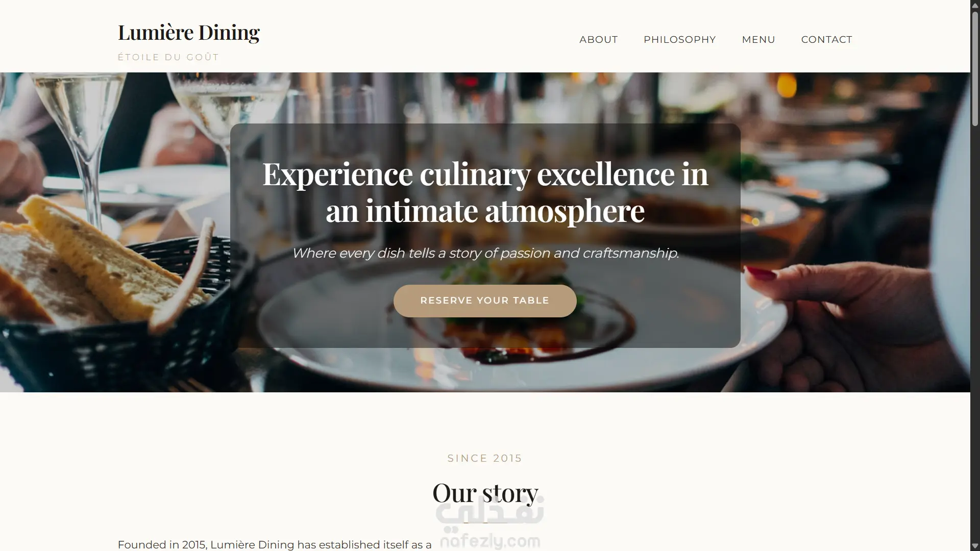The height and width of the screenshot is (551, 980).
Task: Click the italic passion and craftsmanship subtitle
Action: (485, 253)
